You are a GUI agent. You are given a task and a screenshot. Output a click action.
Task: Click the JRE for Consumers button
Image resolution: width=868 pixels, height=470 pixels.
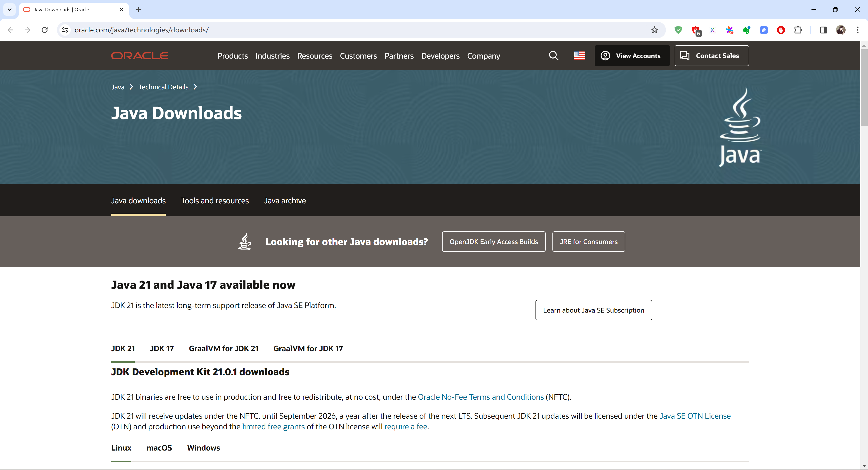[x=588, y=241]
